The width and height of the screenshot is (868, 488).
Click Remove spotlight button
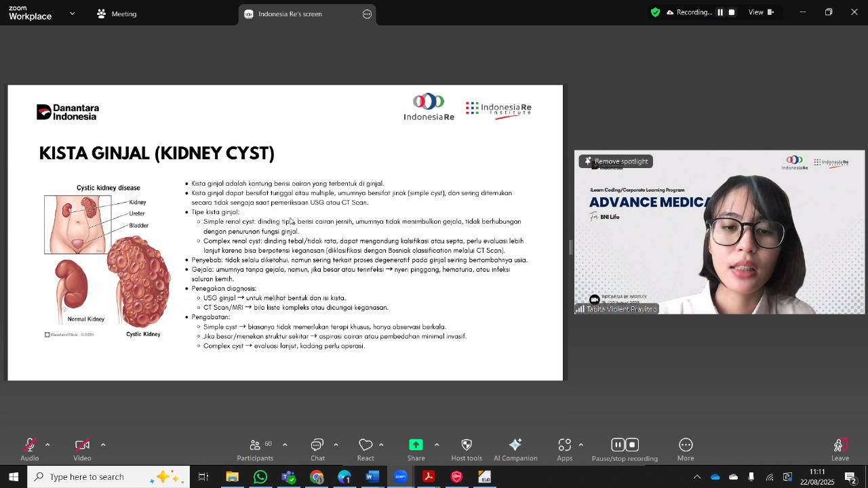(x=616, y=161)
